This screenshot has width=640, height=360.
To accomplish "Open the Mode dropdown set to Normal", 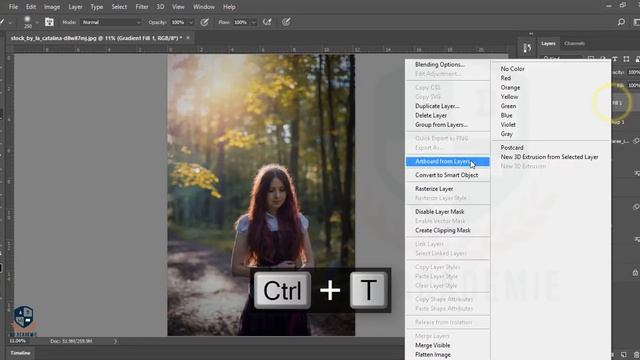I will [111, 22].
